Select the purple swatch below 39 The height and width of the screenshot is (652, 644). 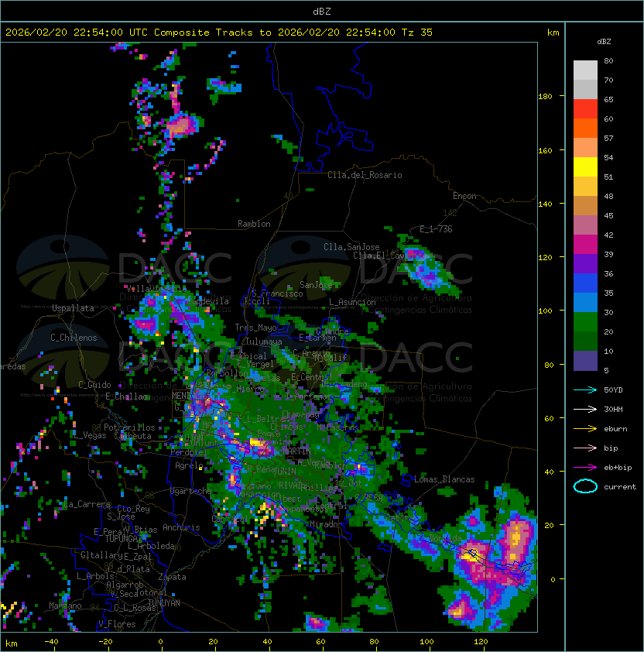tap(585, 263)
